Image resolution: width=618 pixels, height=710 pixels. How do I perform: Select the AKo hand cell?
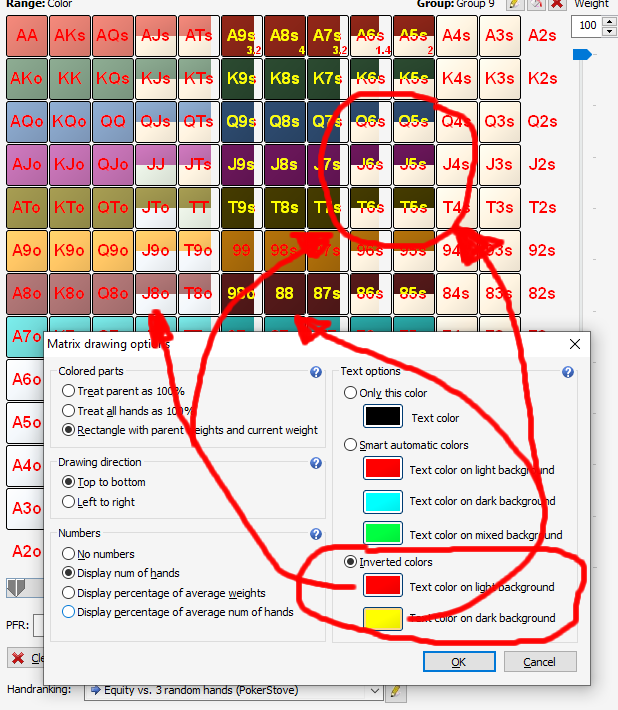point(27,79)
